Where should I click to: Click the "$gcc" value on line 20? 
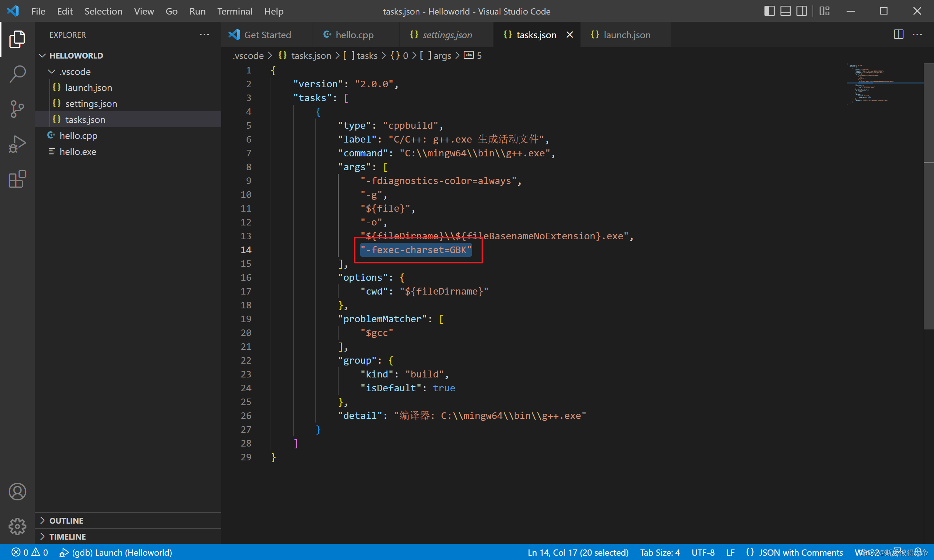pos(377,333)
